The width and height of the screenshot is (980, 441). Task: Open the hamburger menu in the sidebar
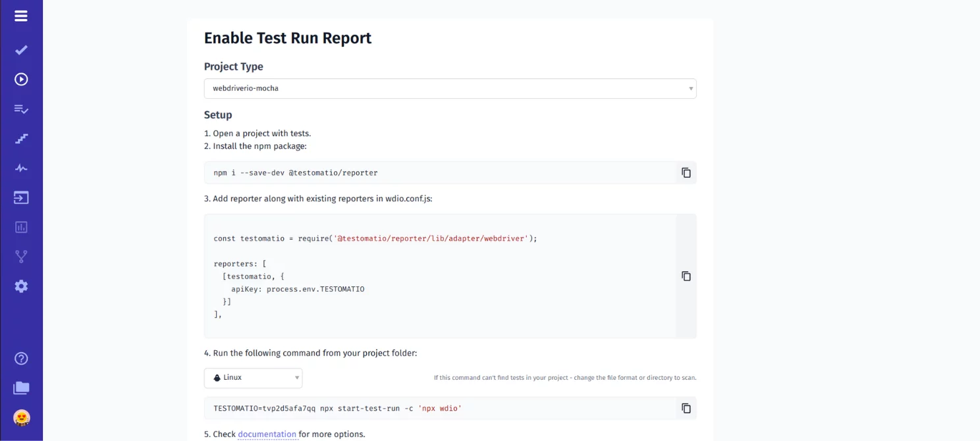pos(21,16)
